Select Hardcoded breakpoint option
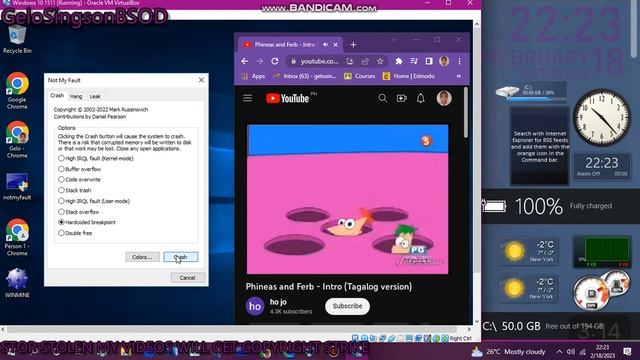Viewport: 640px width, 360px height. point(87,222)
